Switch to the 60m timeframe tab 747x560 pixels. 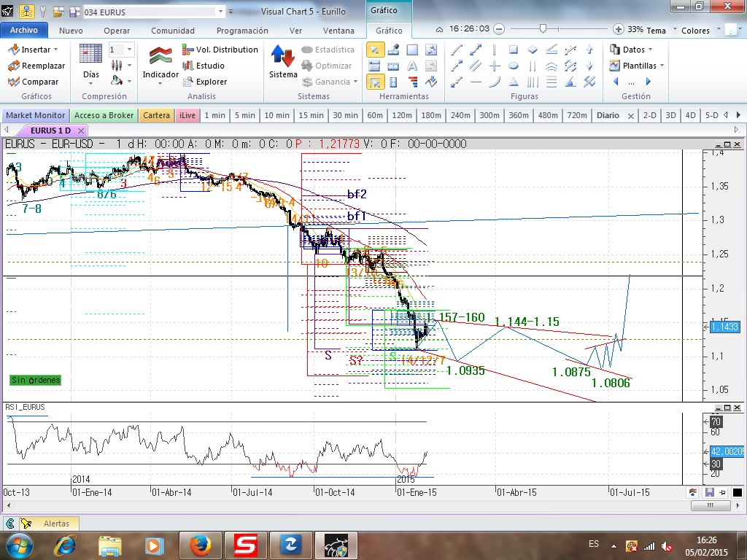(375, 115)
